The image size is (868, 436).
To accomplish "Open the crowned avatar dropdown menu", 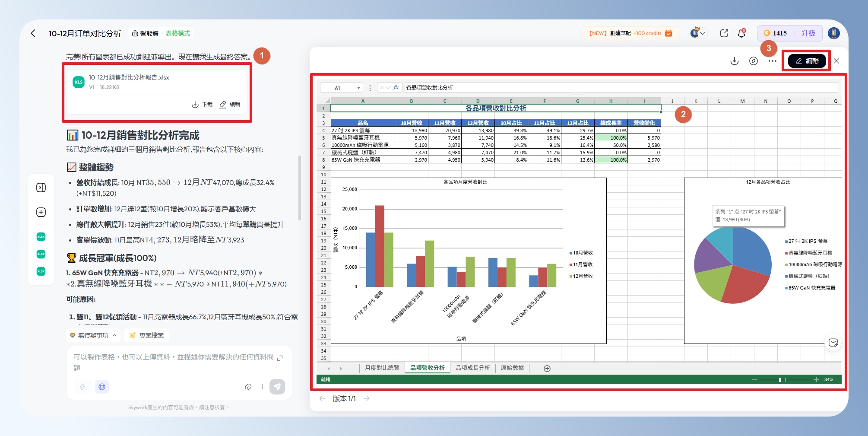I will pos(698,33).
